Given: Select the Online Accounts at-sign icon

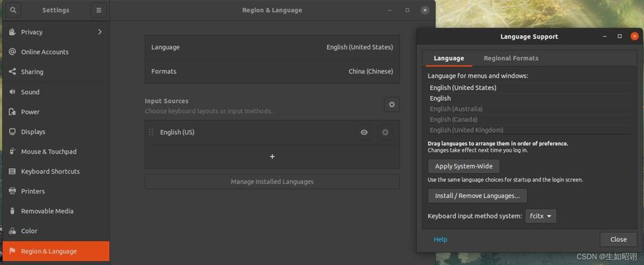Looking at the screenshot, I should [13, 52].
